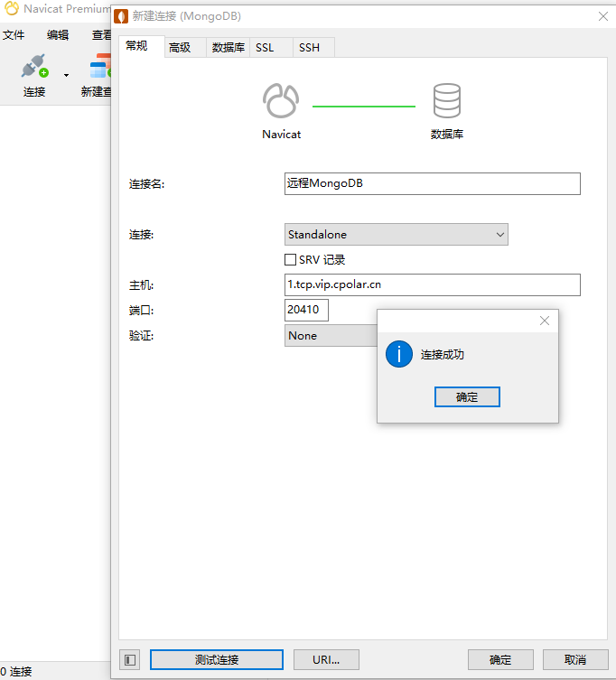Expand the Standalone connection type dropdown

click(x=500, y=235)
